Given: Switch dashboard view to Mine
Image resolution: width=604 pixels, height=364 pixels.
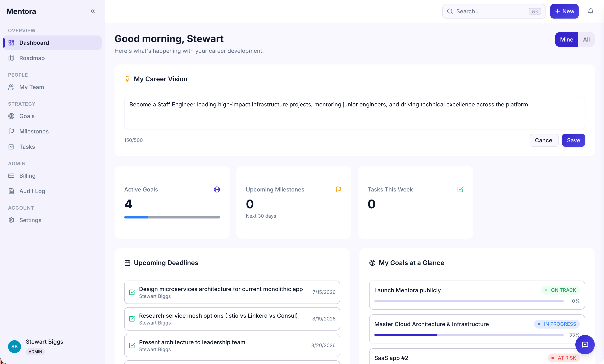Looking at the screenshot, I should tap(567, 40).
